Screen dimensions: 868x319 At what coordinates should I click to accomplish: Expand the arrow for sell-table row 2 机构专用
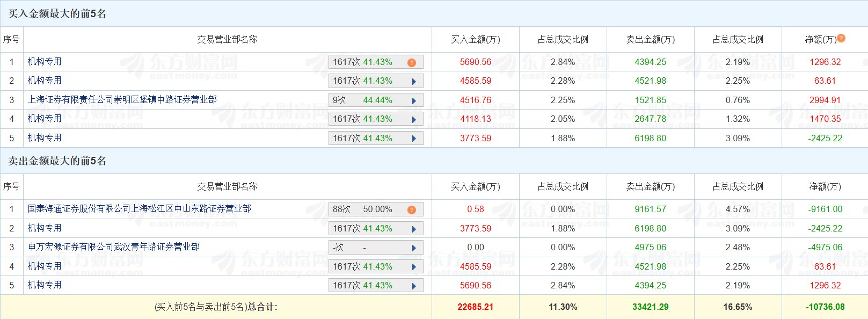[414, 229]
